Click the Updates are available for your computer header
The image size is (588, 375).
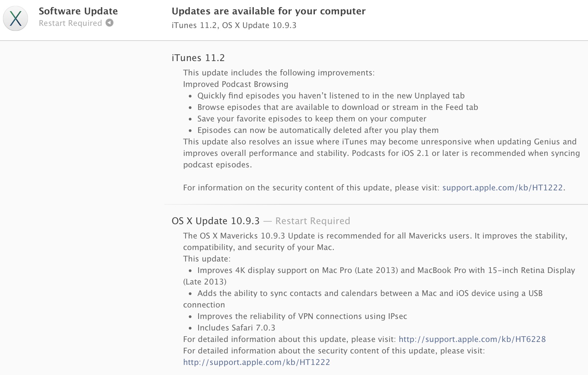coord(269,11)
